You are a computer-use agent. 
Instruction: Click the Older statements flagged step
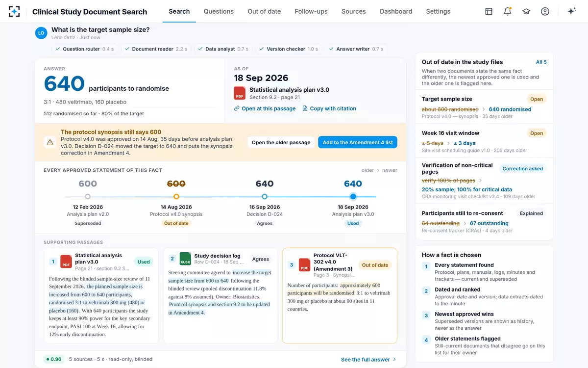[x=484, y=345]
